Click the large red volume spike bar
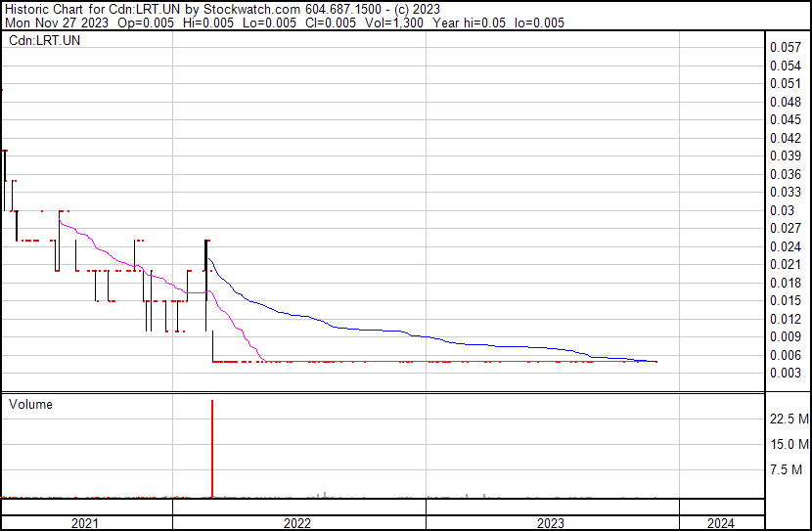Image resolution: width=812 pixels, height=531 pixels. click(212, 450)
